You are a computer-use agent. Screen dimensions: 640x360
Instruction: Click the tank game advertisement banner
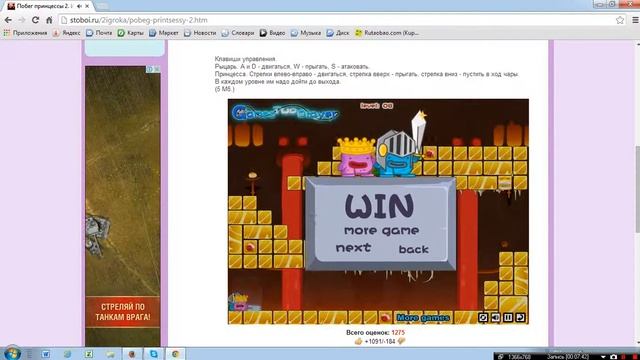(x=122, y=206)
